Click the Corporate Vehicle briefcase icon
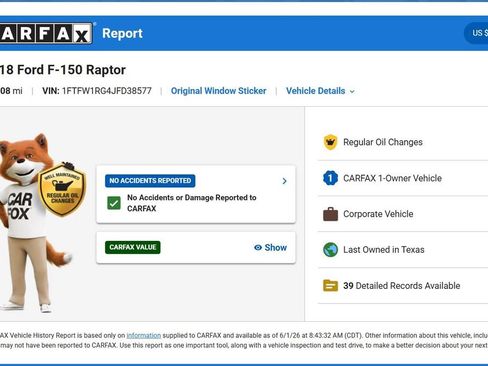 (x=330, y=214)
